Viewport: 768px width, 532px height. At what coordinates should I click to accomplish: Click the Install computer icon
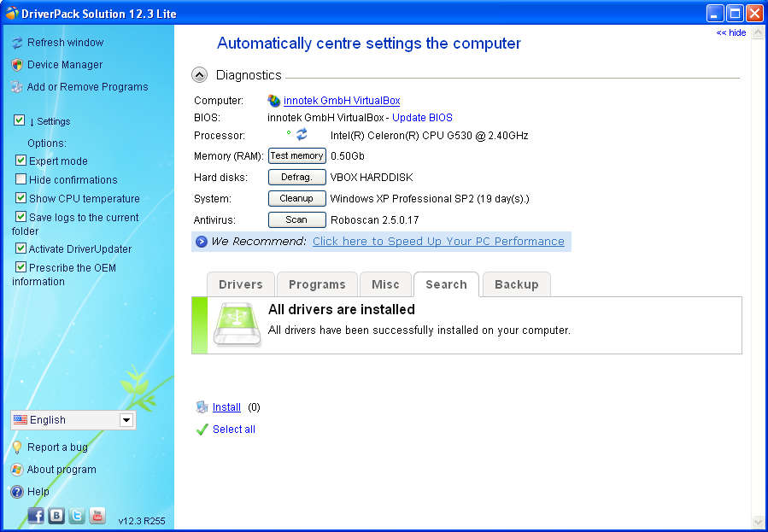click(202, 407)
